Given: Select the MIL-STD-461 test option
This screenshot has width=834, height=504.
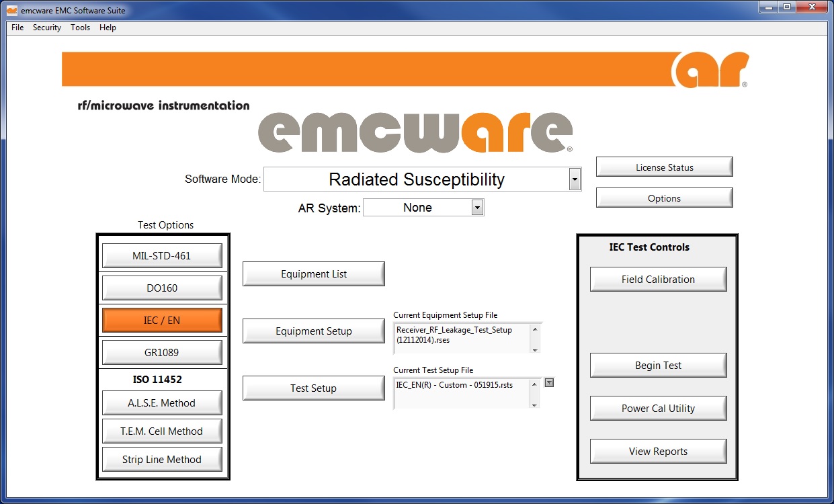Looking at the screenshot, I should tap(162, 256).
